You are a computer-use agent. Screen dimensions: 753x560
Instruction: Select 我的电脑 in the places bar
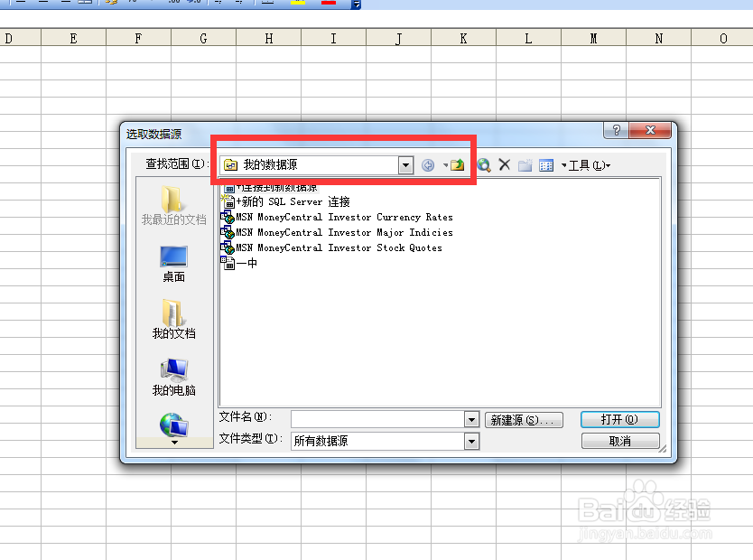(174, 378)
